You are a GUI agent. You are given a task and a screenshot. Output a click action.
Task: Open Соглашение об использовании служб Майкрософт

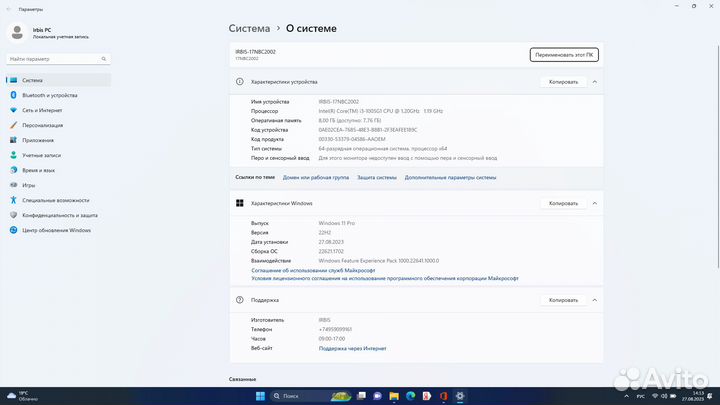point(313,270)
